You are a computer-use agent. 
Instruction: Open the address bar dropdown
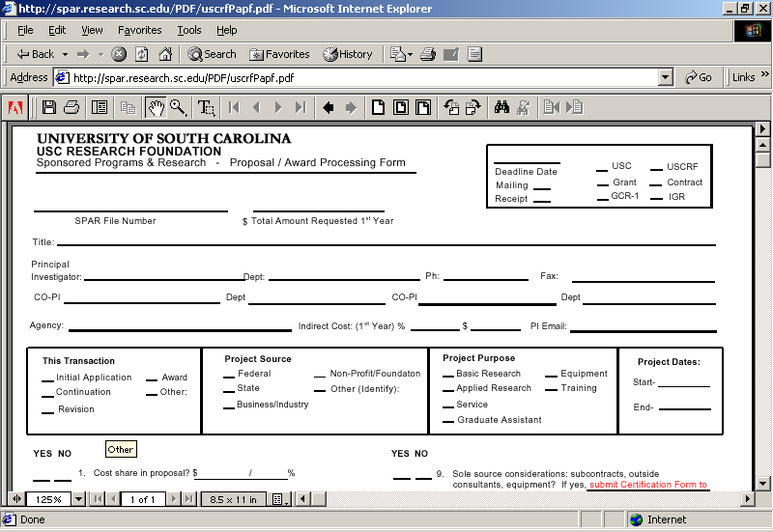point(666,78)
